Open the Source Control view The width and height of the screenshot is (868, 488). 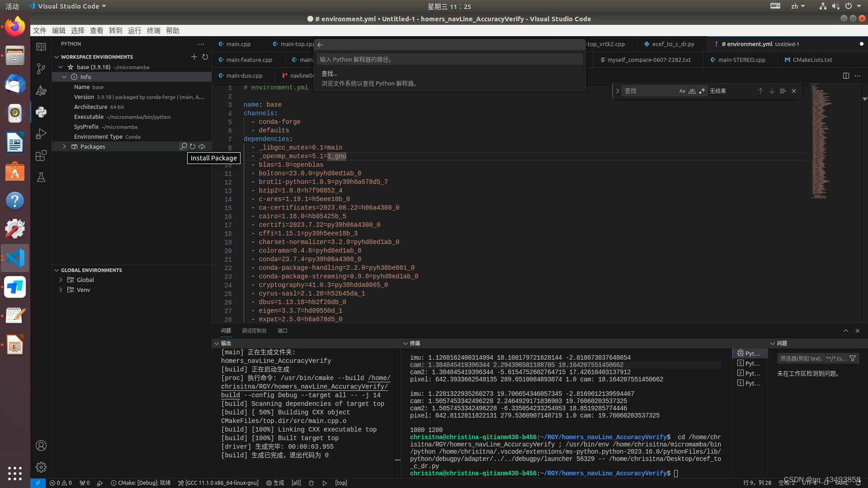41,68
